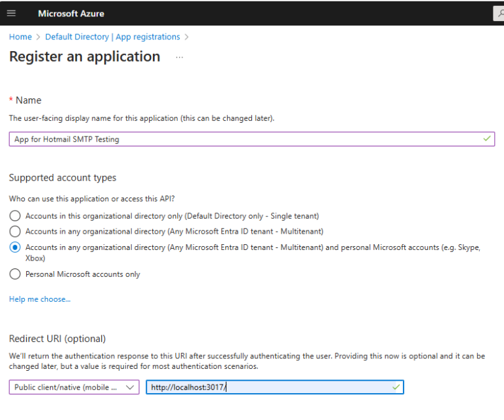
Task: Open the Help me choose link
Action: pyautogui.click(x=39, y=299)
